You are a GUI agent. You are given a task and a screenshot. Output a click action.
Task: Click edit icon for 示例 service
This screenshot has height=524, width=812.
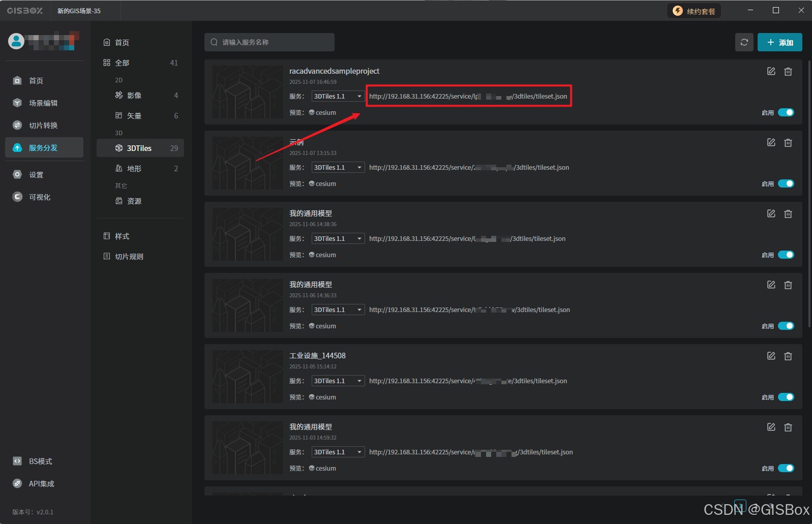point(771,142)
